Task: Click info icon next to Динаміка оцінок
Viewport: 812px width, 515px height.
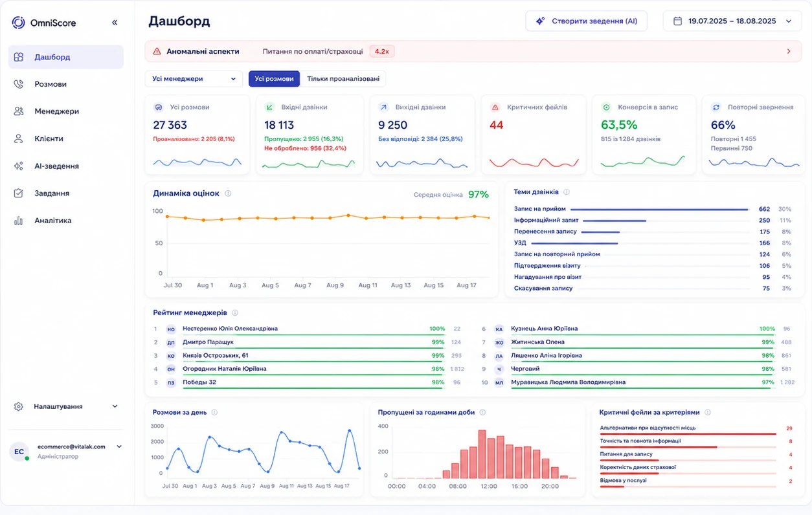Action: pyautogui.click(x=228, y=193)
